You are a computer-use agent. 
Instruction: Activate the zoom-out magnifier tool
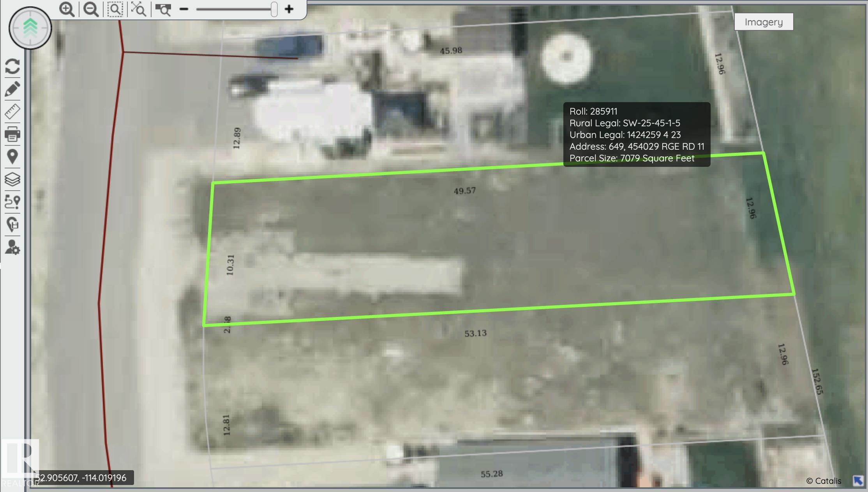pyautogui.click(x=91, y=10)
